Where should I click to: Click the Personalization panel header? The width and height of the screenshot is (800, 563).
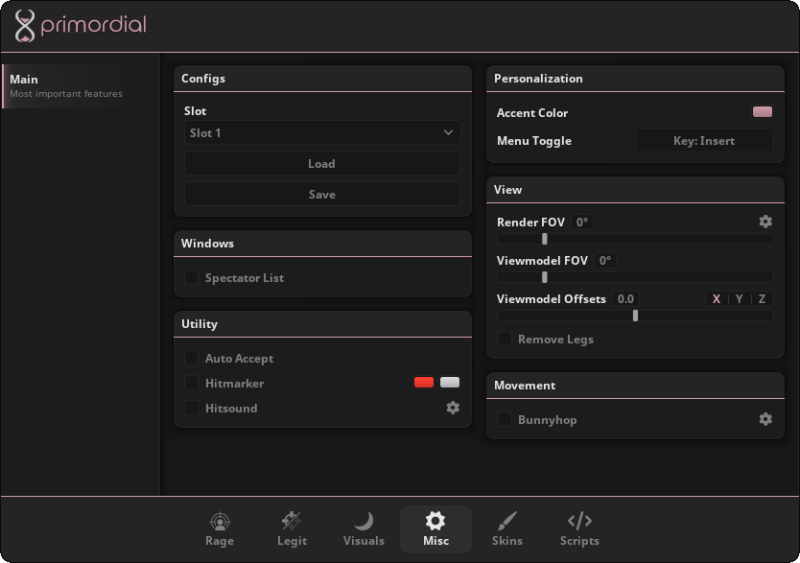click(635, 79)
